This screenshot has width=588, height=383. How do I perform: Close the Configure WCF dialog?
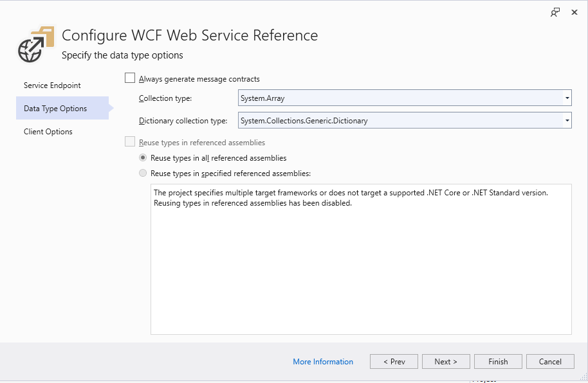coord(574,12)
